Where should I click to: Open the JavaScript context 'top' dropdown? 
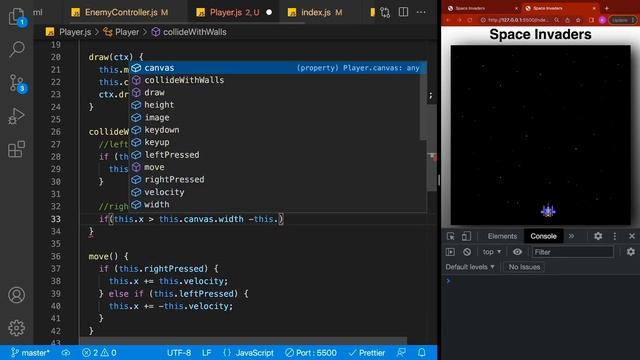pyautogui.click(x=492, y=252)
